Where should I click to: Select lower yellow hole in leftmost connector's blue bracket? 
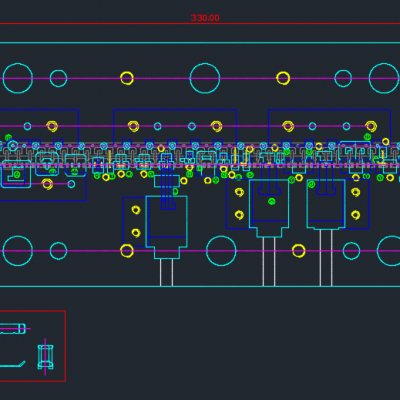136,232
